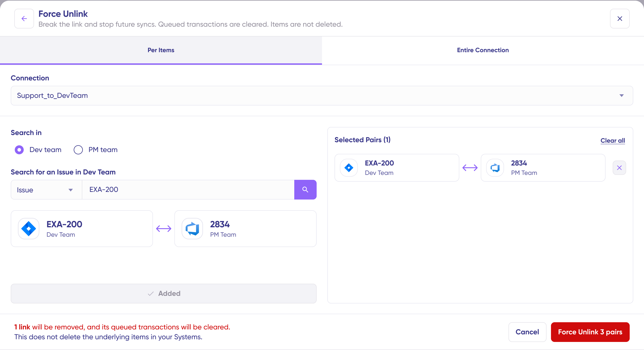Click the purple search magnifier button
Screen dimensions: 644x350
[305, 189]
